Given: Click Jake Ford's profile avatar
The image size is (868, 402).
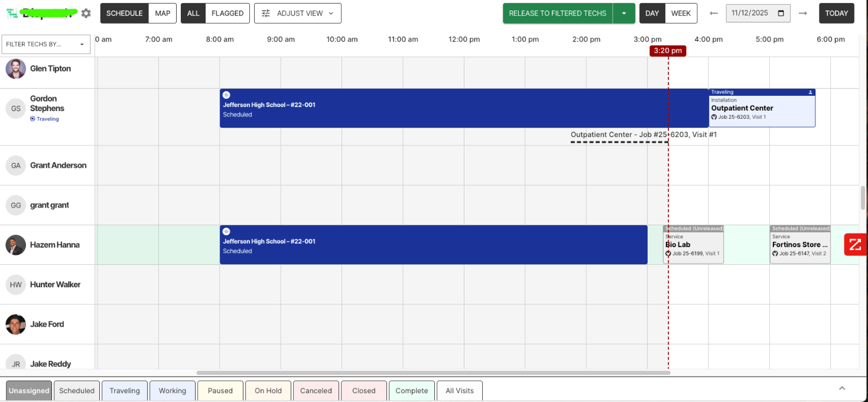Looking at the screenshot, I should coord(16,324).
